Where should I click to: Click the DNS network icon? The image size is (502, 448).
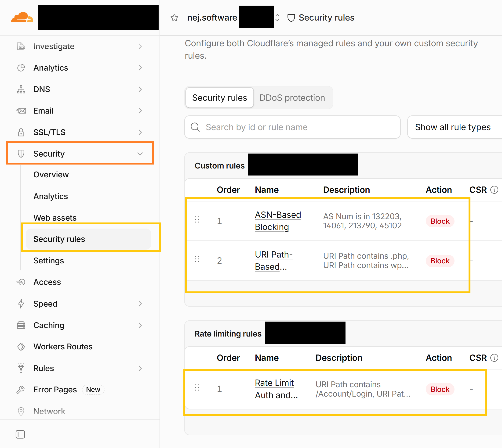coord(21,89)
